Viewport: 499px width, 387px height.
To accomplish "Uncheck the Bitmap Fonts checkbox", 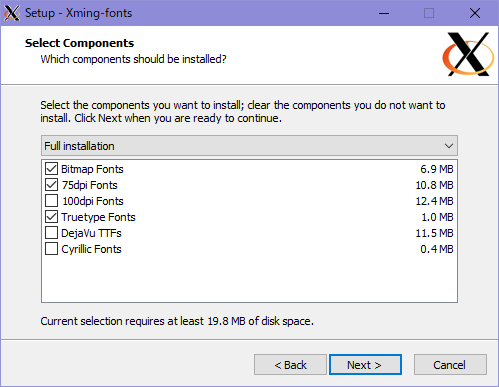I will (x=51, y=169).
